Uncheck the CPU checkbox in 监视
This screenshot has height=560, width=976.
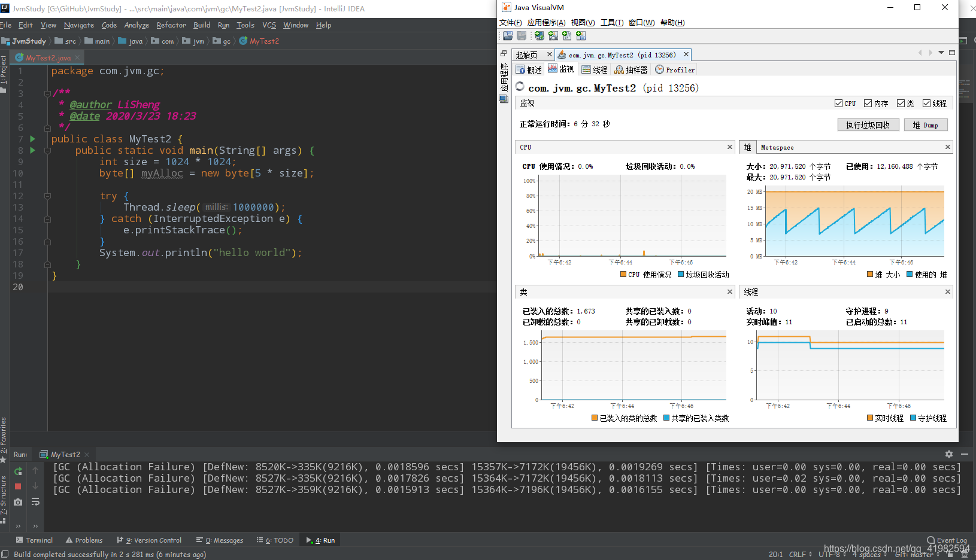click(x=838, y=104)
